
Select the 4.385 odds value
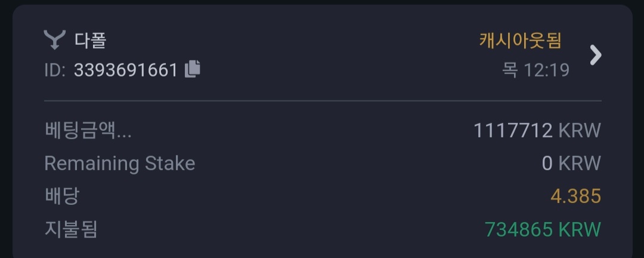[x=576, y=196]
